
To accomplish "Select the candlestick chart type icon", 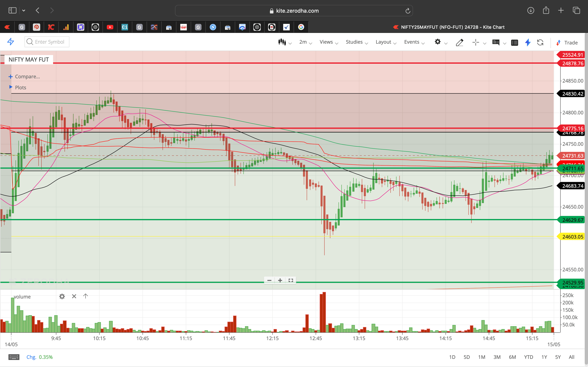I will click(282, 42).
